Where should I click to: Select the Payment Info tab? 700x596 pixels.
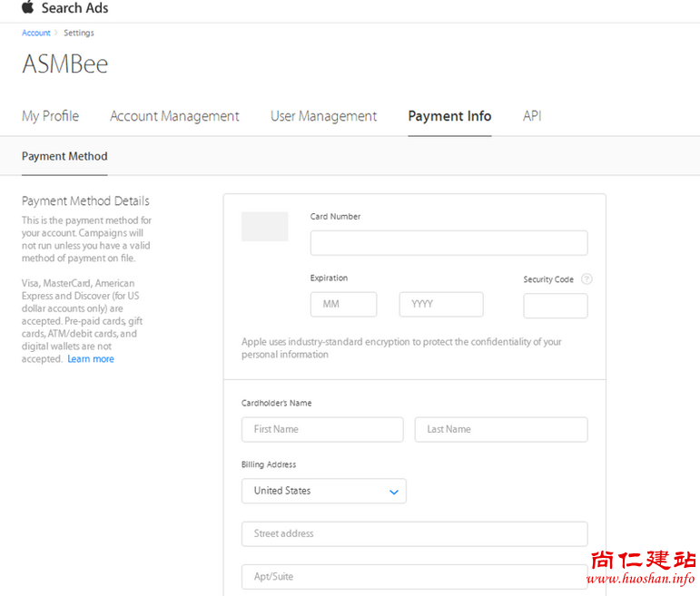449,116
